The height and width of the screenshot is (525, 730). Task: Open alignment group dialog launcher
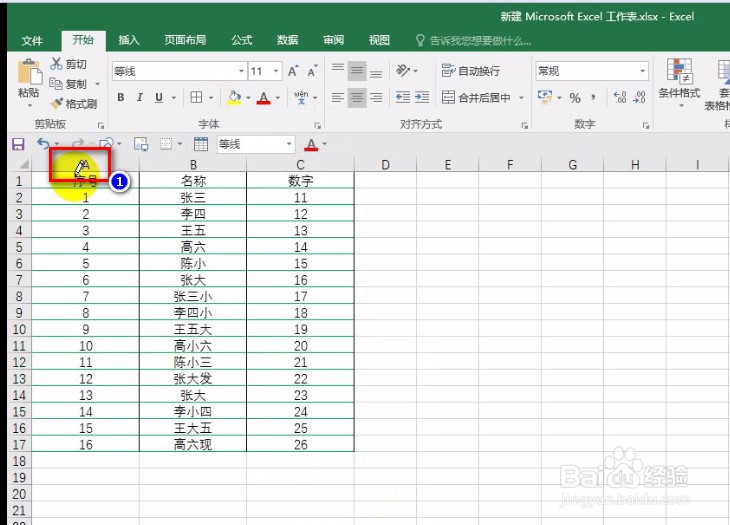[525, 125]
